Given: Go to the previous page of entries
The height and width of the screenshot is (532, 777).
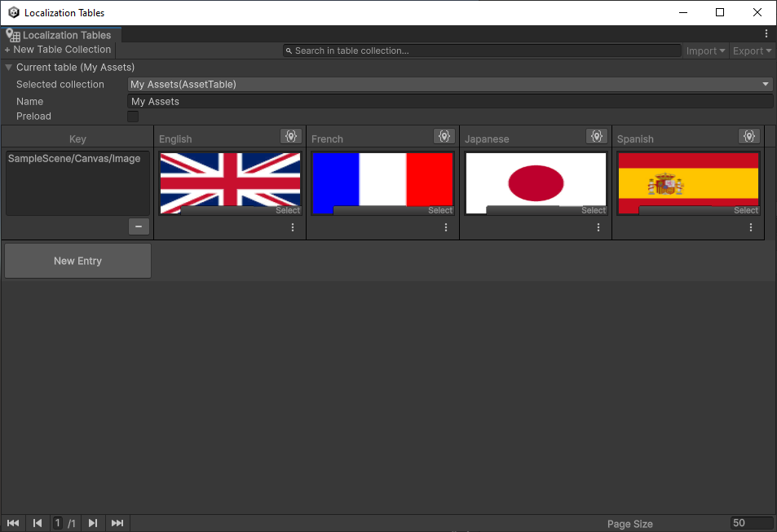Looking at the screenshot, I should coord(37,522).
